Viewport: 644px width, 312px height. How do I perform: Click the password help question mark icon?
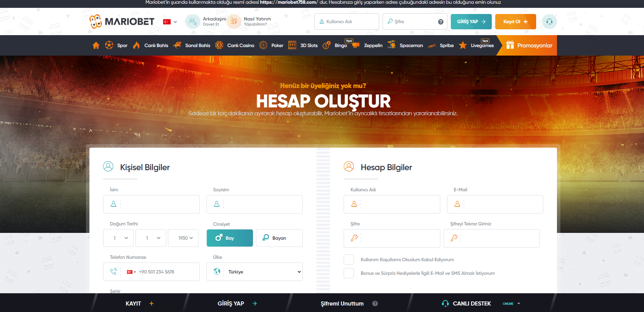tap(441, 22)
